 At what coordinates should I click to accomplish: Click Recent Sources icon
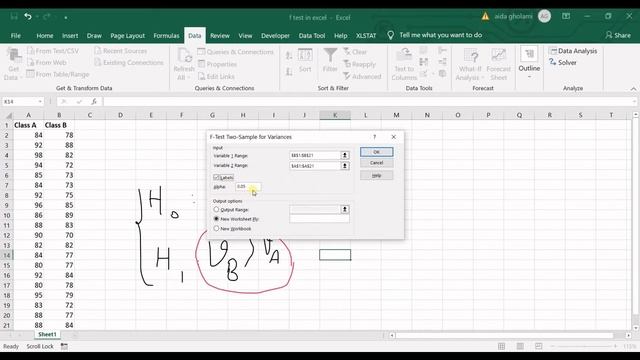98,51
